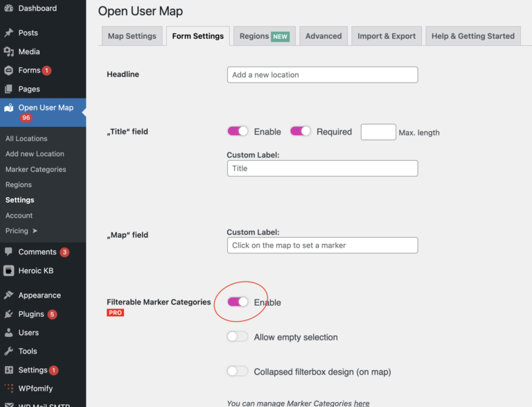This screenshot has width=532, height=407.
Task: Click the Open User Map icon
Action: [x=9, y=107]
